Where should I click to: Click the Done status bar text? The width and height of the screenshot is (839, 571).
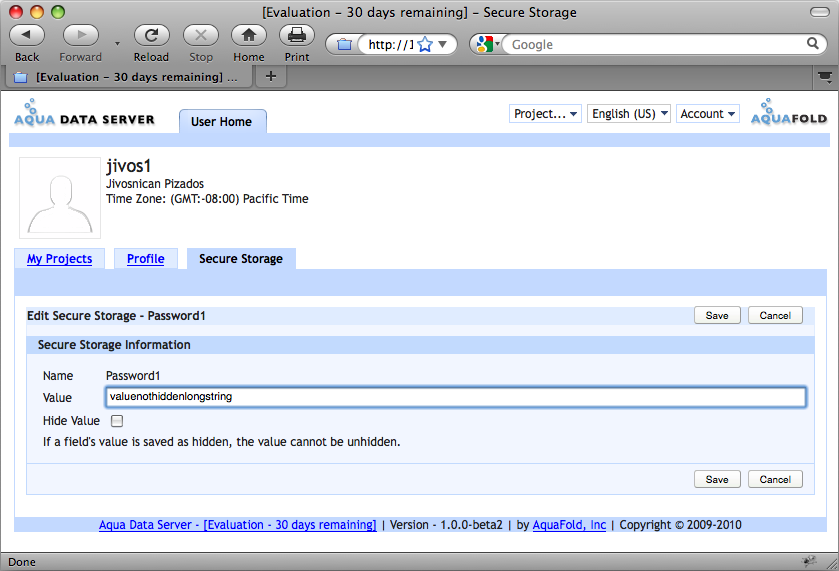pos(22,562)
